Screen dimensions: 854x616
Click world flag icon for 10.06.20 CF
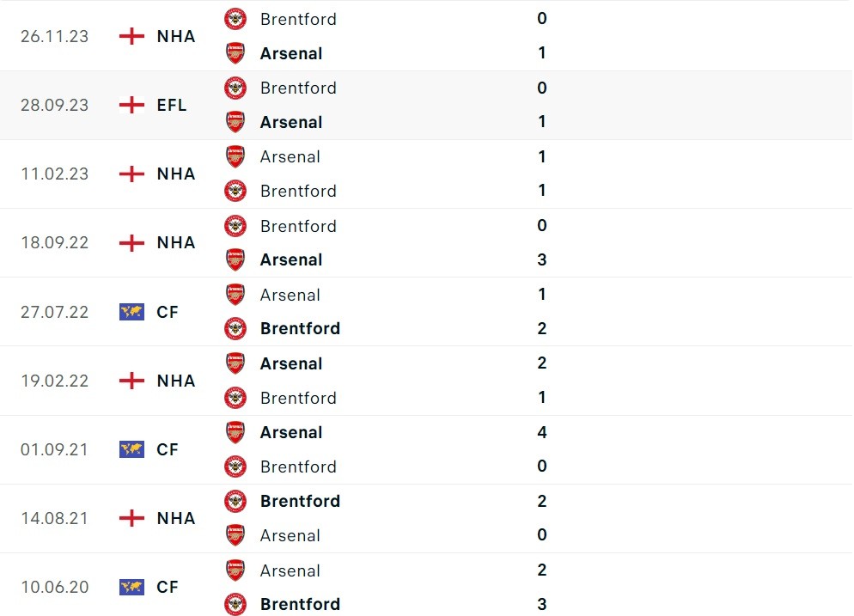pos(131,587)
